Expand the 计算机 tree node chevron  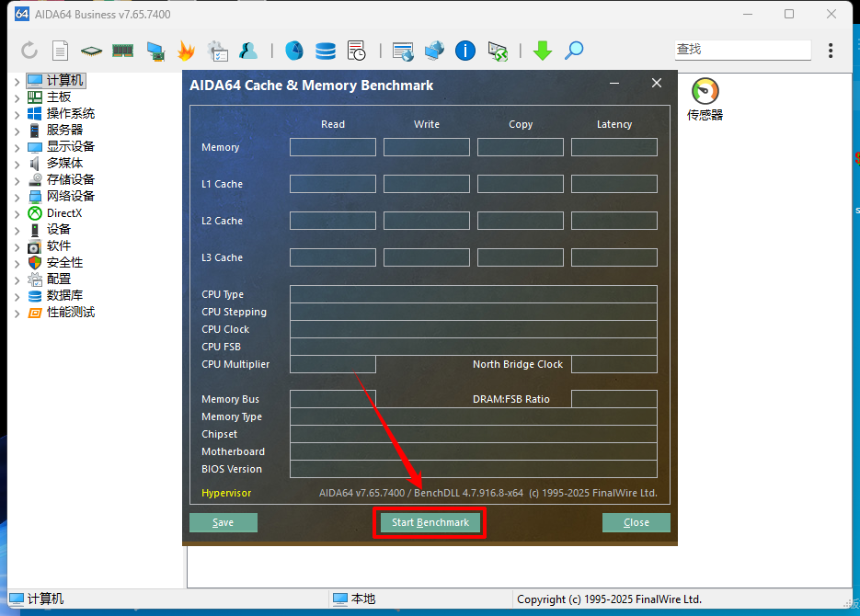(x=17, y=82)
